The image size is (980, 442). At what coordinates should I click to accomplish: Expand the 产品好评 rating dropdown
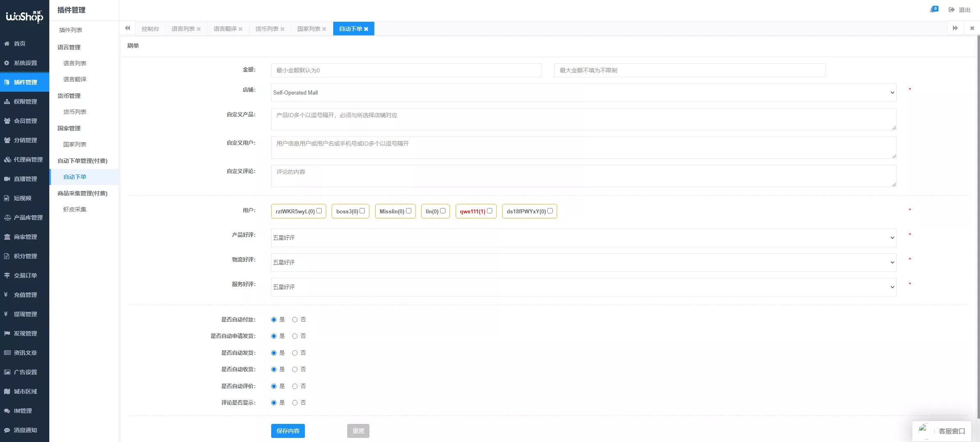pos(583,238)
